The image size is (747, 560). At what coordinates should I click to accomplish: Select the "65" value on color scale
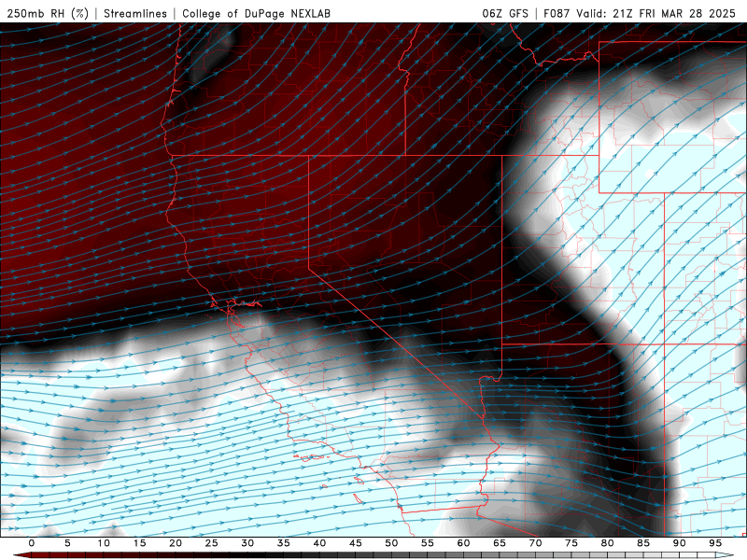pos(500,543)
